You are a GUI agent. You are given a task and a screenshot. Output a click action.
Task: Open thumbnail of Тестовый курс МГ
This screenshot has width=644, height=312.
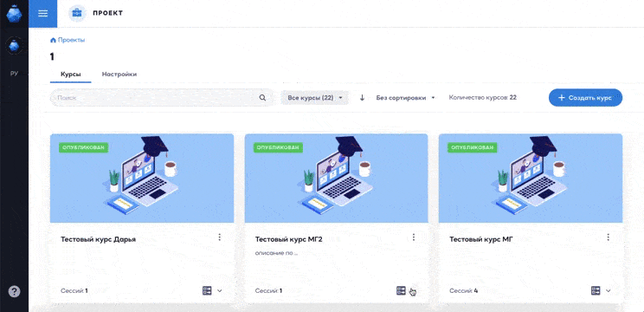531,178
